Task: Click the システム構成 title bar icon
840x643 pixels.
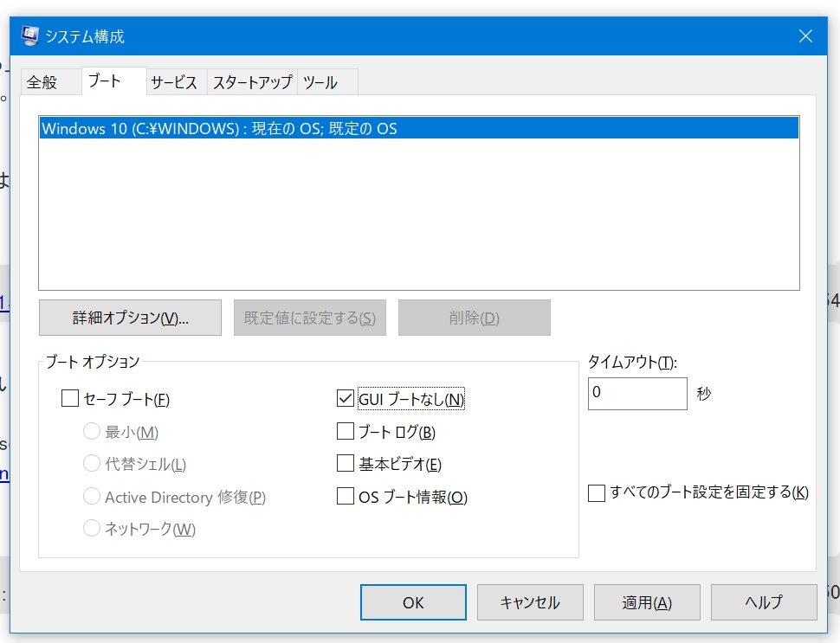Action: pyautogui.click(x=29, y=35)
